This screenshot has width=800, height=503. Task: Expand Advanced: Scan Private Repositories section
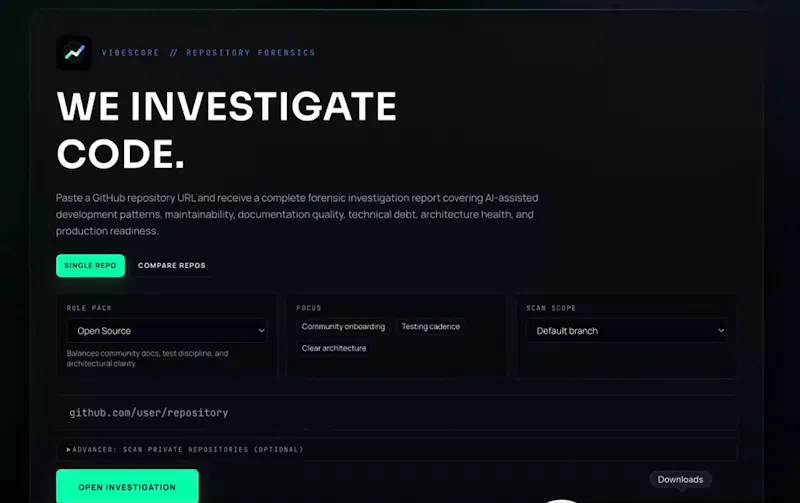(397, 449)
